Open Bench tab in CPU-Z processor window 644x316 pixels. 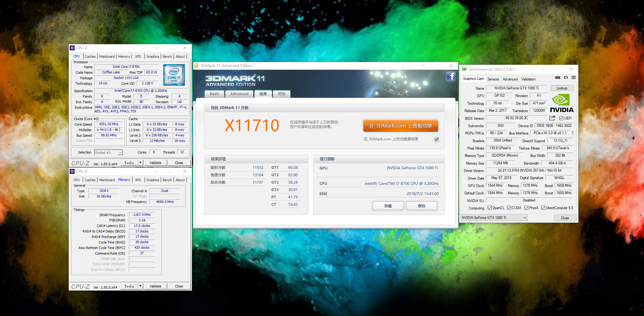point(167,57)
